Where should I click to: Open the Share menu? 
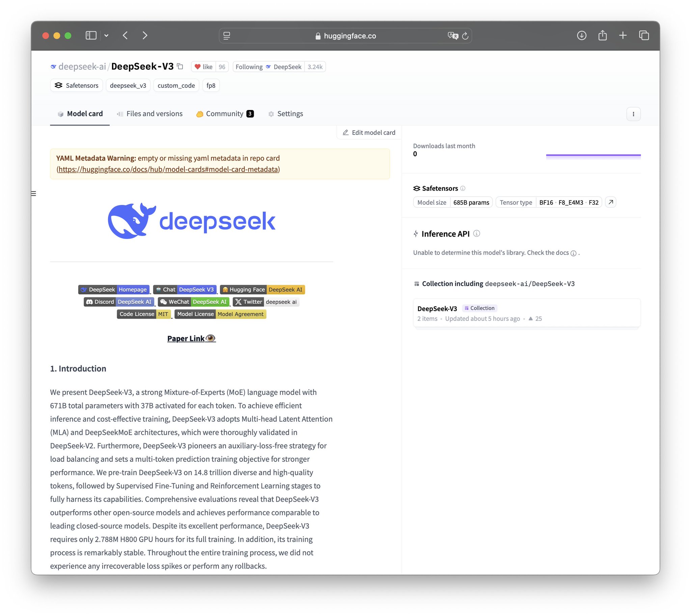point(602,35)
